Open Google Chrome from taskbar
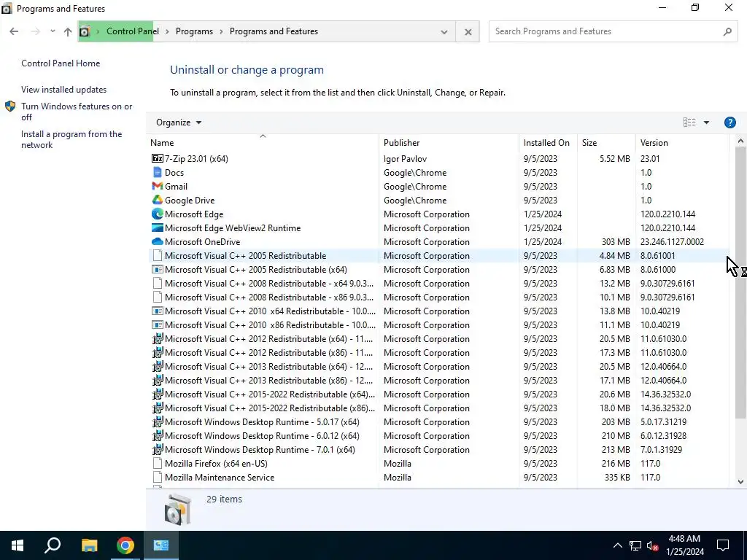The width and height of the screenshot is (747, 560). [125, 545]
